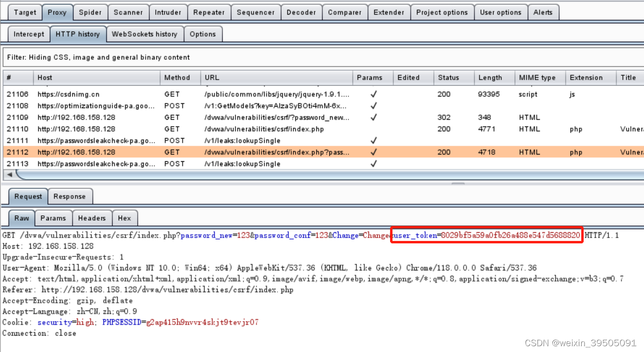This screenshot has width=644, height=352.
Task: Open the Project options tab
Action: click(x=442, y=13)
